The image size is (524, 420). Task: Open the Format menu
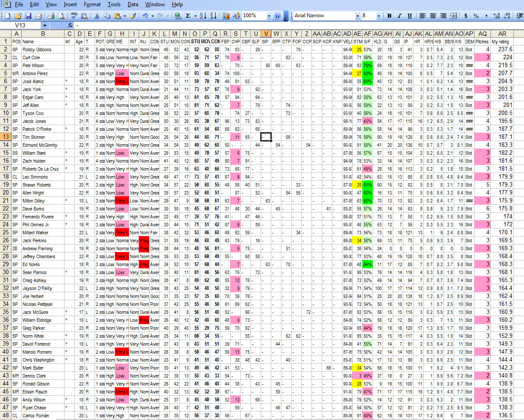tap(92, 4)
